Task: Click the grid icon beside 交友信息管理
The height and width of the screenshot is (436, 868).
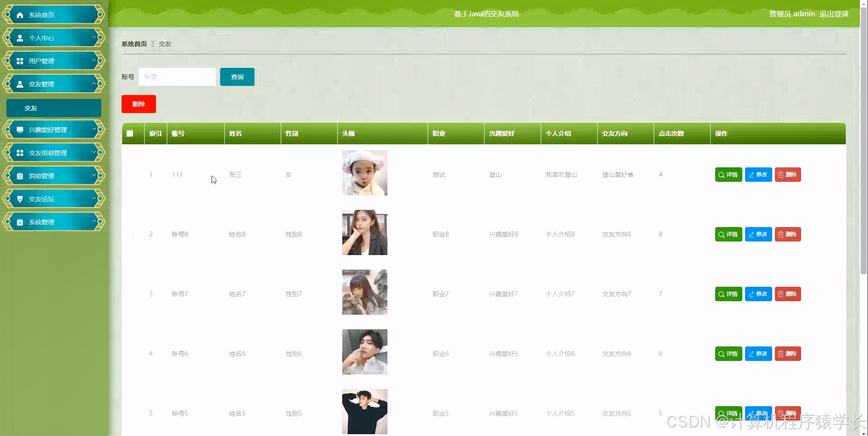Action: click(x=20, y=153)
